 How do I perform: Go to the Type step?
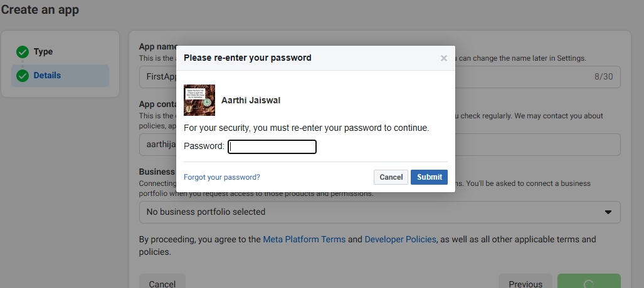[x=43, y=52]
